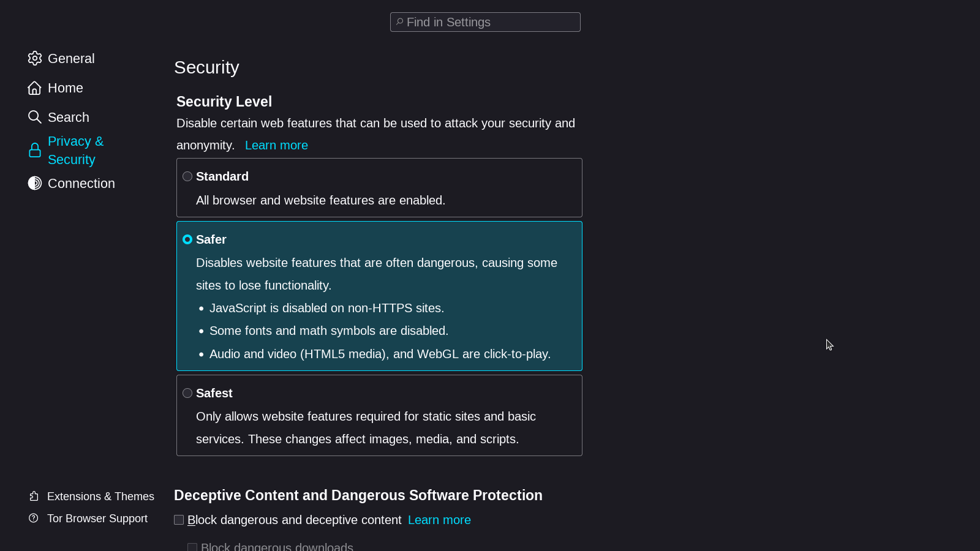
Task: Select the Safest security level radio button
Action: tap(187, 393)
